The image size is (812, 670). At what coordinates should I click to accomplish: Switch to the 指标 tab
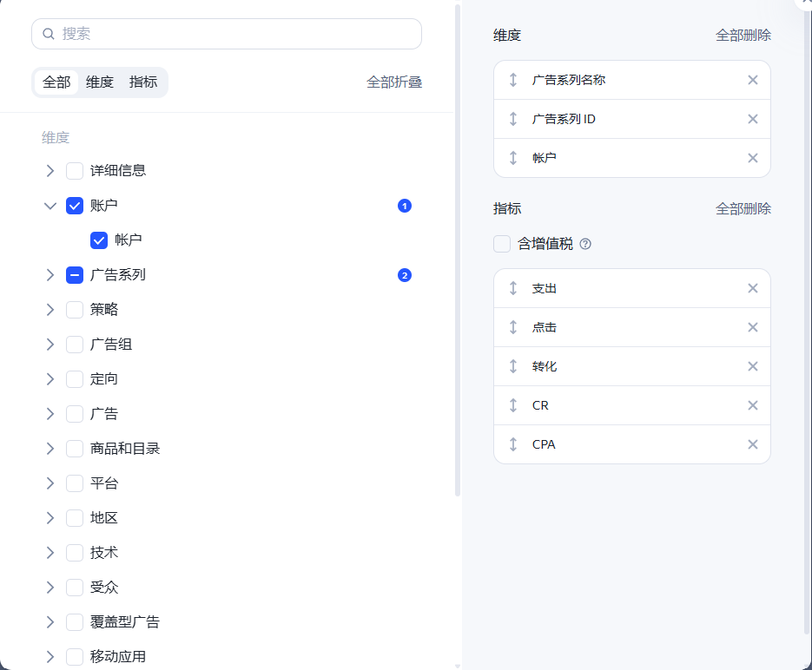pos(143,82)
